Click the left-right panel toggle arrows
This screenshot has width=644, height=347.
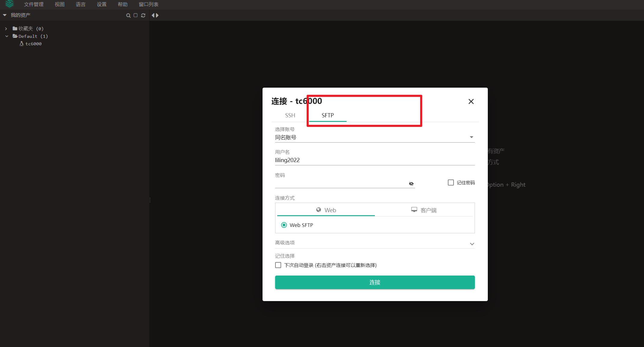point(155,15)
